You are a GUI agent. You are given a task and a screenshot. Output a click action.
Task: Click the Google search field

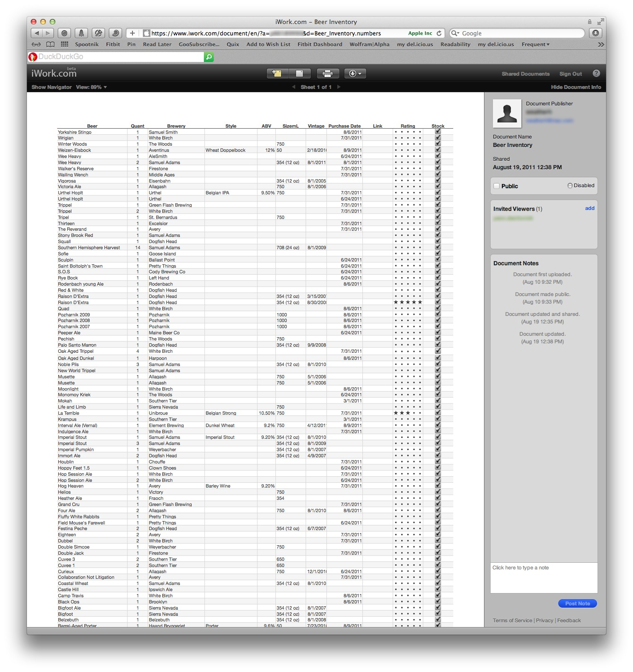pos(517,33)
